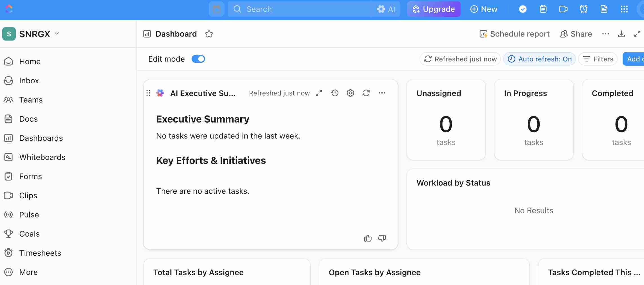Toggle Auto refresh On setting

click(539, 59)
